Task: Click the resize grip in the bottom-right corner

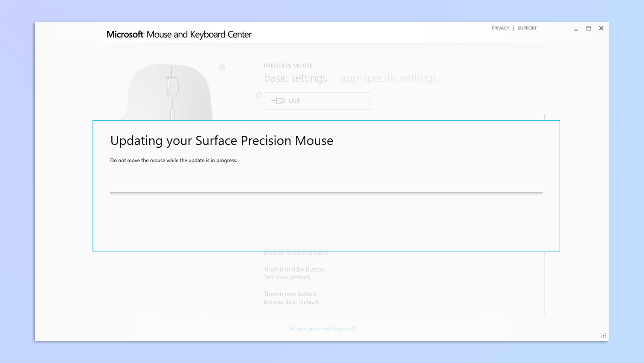Action: click(x=603, y=335)
